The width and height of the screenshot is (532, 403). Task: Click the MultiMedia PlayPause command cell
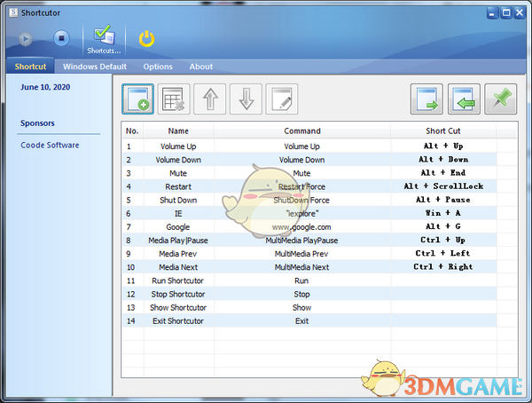(x=302, y=241)
